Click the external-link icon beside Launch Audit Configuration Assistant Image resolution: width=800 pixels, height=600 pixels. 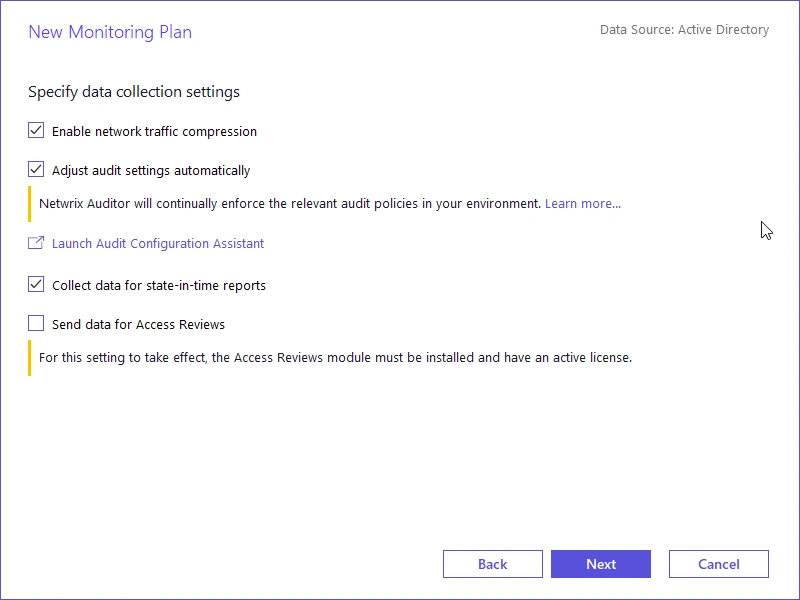click(36, 243)
